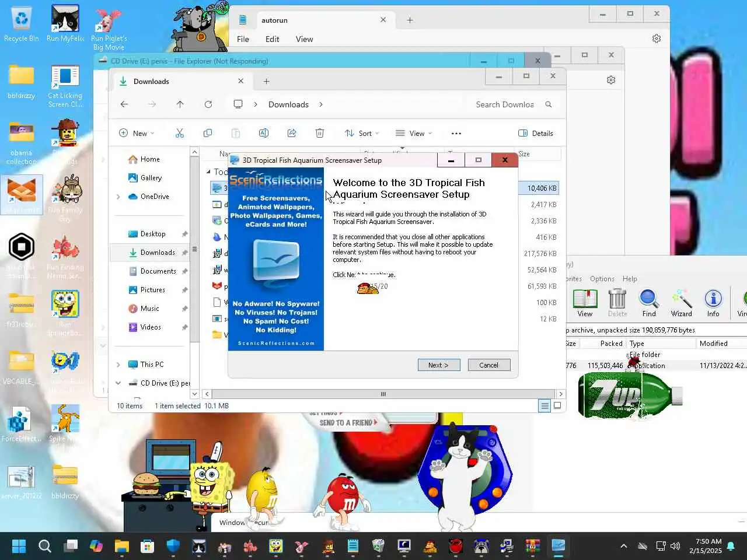
Task: Click the horizontal scrollbar in Downloads list
Action: point(383,394)
